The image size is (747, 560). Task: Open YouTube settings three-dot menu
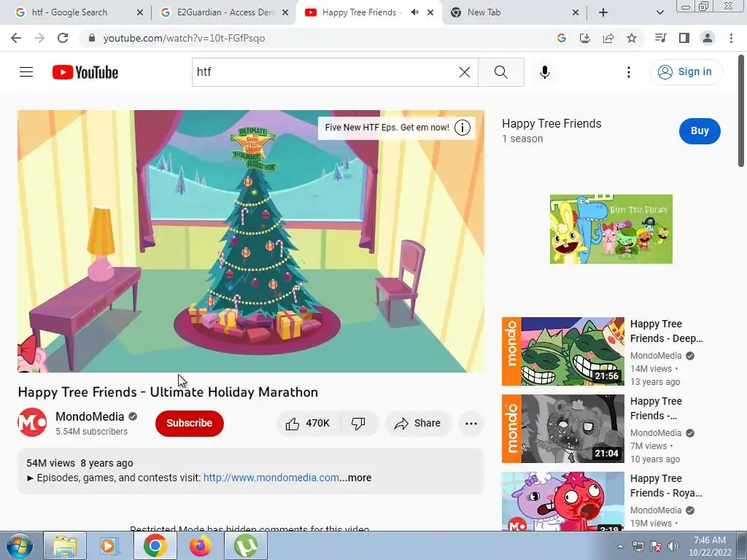pos(628,72)
